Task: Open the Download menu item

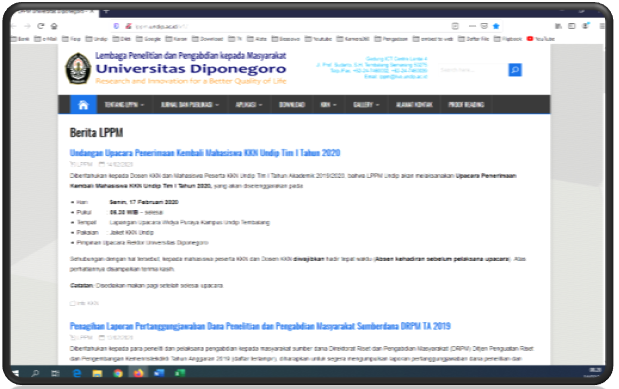Action: 292,105
